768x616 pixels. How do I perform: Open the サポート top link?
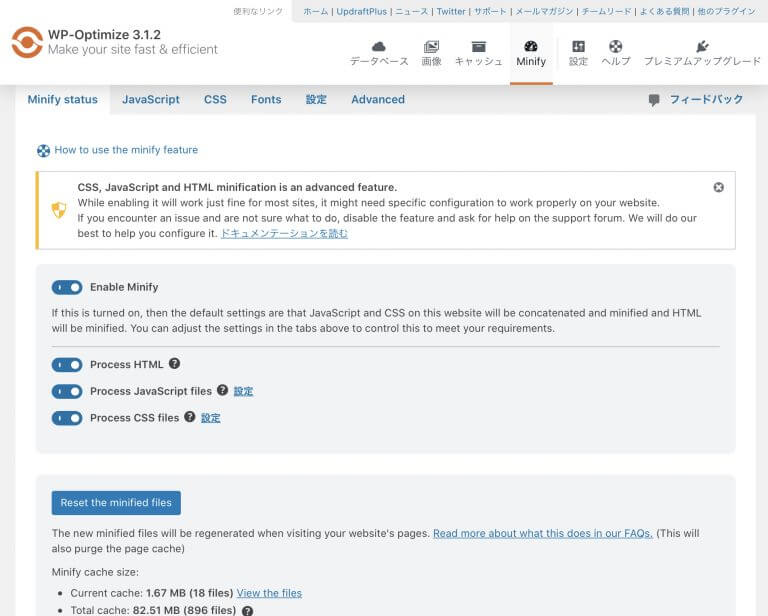pyautogui.click(x=490, y=11)
